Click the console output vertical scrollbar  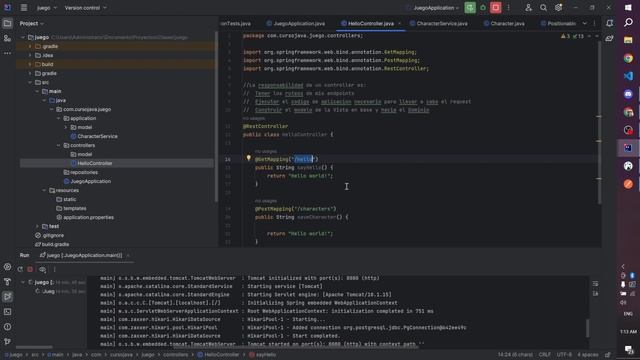(x=588, y=328)
